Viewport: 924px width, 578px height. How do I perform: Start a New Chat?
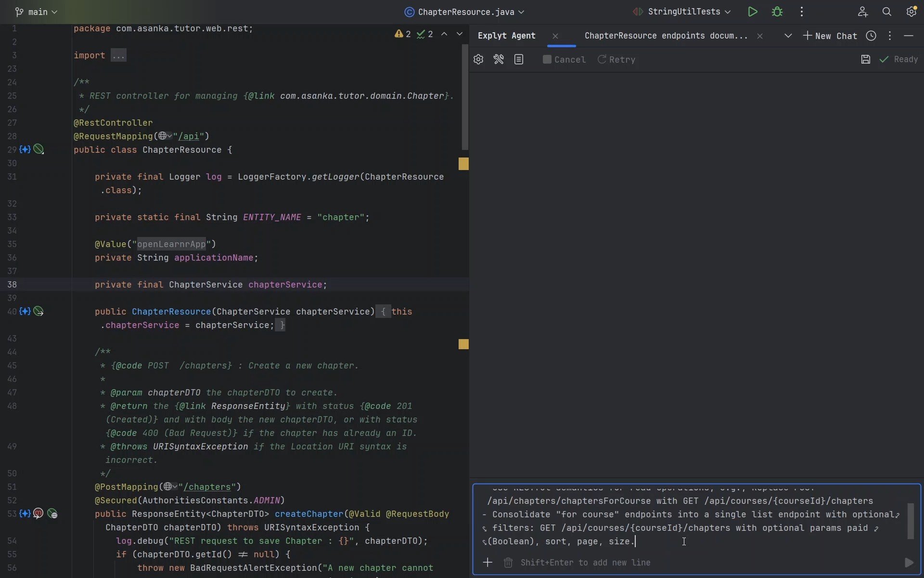(830, 36)
